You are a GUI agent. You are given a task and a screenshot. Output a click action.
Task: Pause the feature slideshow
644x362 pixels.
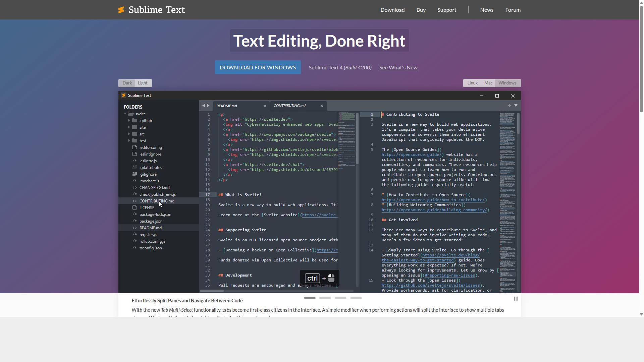pos(516,299)
